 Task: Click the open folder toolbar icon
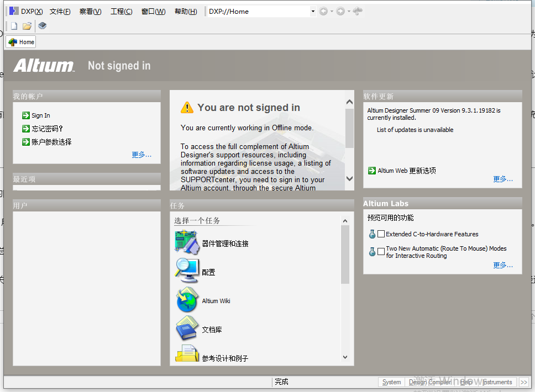27,26
